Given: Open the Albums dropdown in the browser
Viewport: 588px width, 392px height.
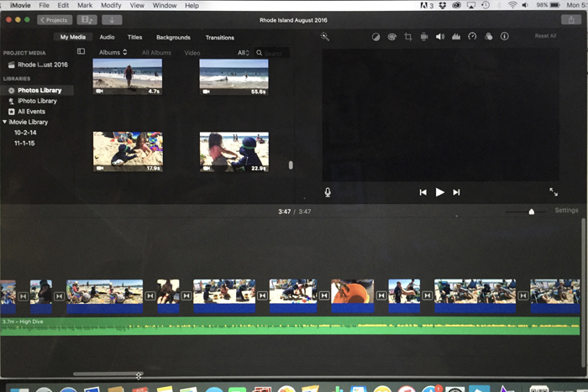Looking at the screenshot, I should click(113, 53).
